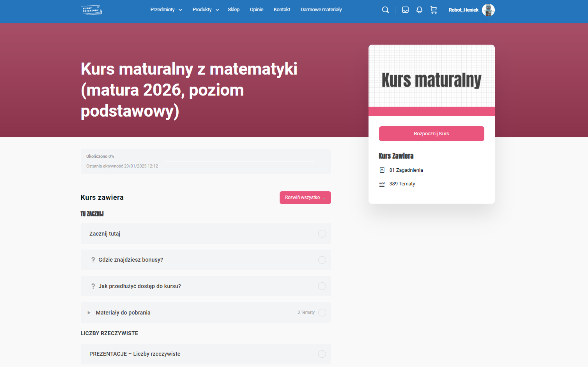This screenshot has height=367, width=588.
Task: Open the inbox messages icon
Action: tap(405, 10)
